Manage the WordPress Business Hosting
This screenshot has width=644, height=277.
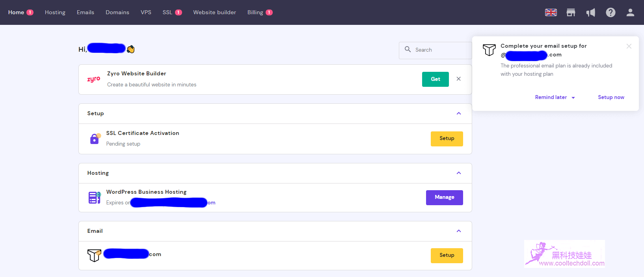[445, 198]
